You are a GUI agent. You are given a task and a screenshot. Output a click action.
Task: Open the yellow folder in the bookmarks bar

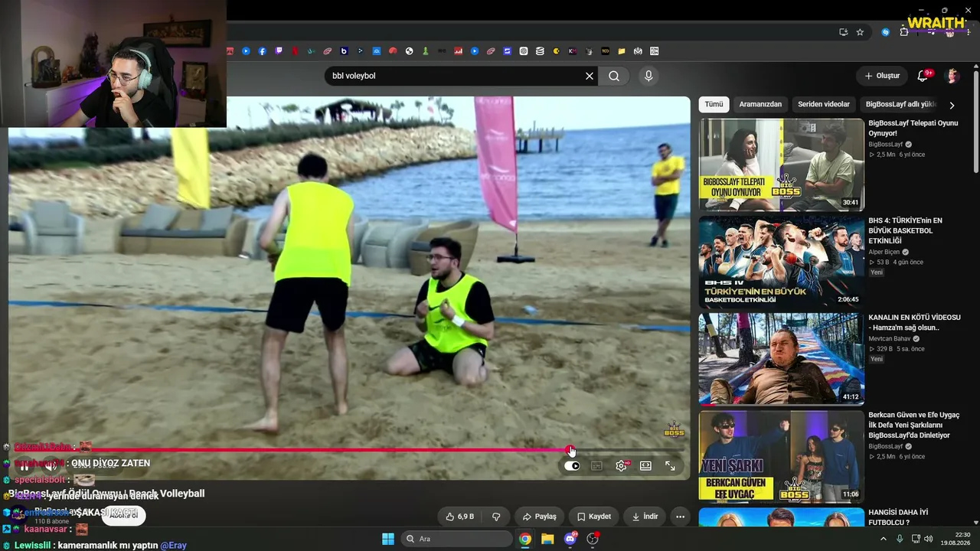click(622, 51)
